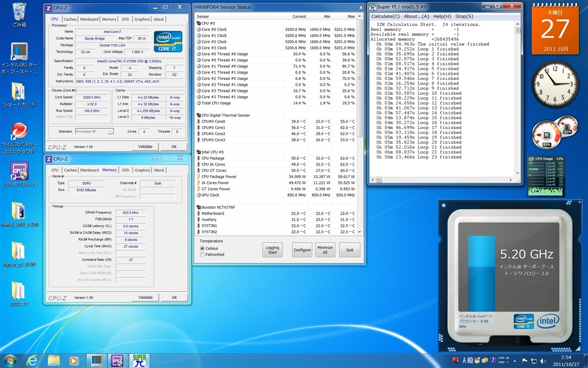Image resolution: width=588 pixels, height=368 pixels.
Task: Open Internet Explorer from the taskbar
Action: click(33, 361)
